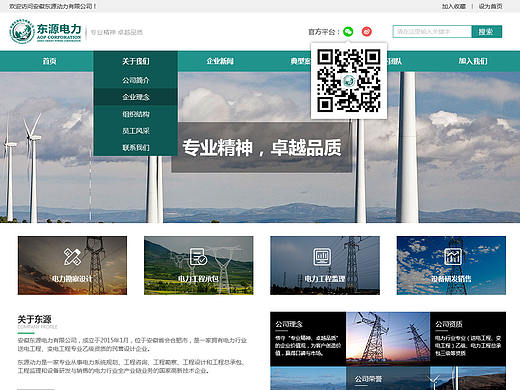Click the 东源电力 company logo

[x=45, y=32]
